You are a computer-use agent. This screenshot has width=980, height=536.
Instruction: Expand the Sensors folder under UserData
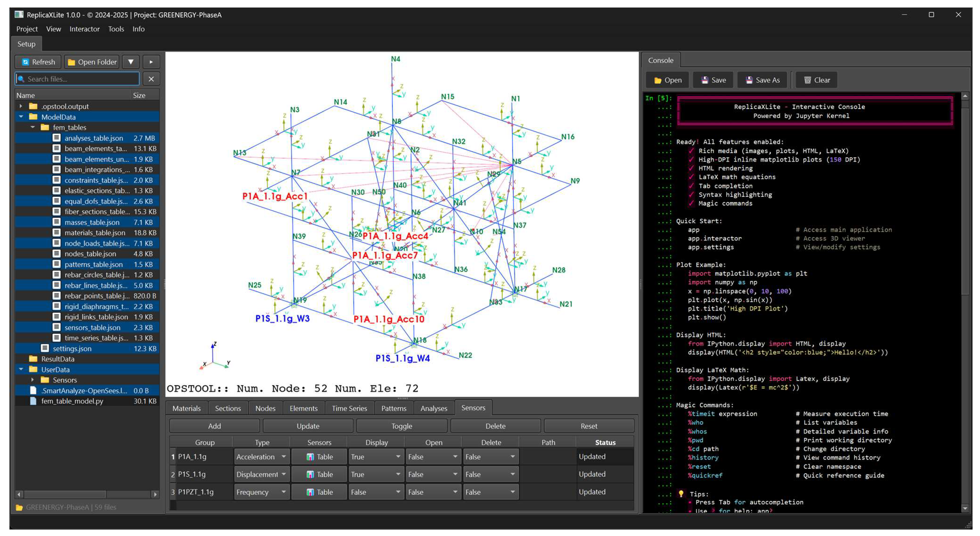tap(32, 380)
